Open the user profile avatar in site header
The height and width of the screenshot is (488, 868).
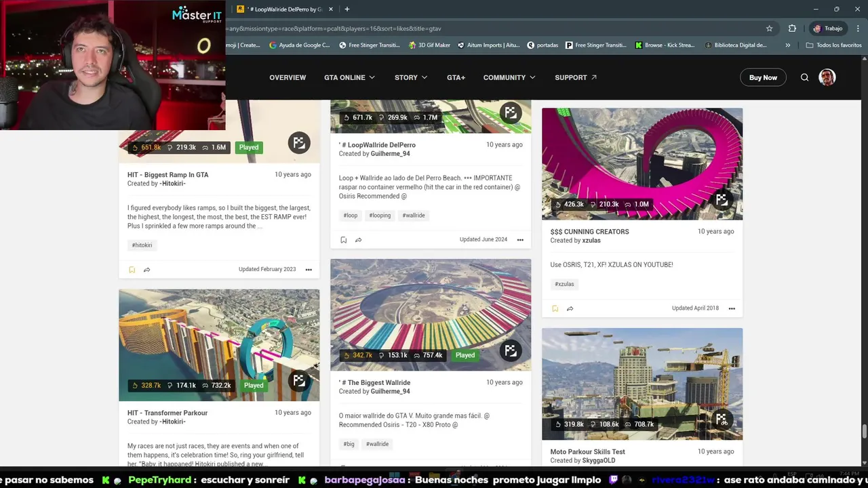point(827,77)
